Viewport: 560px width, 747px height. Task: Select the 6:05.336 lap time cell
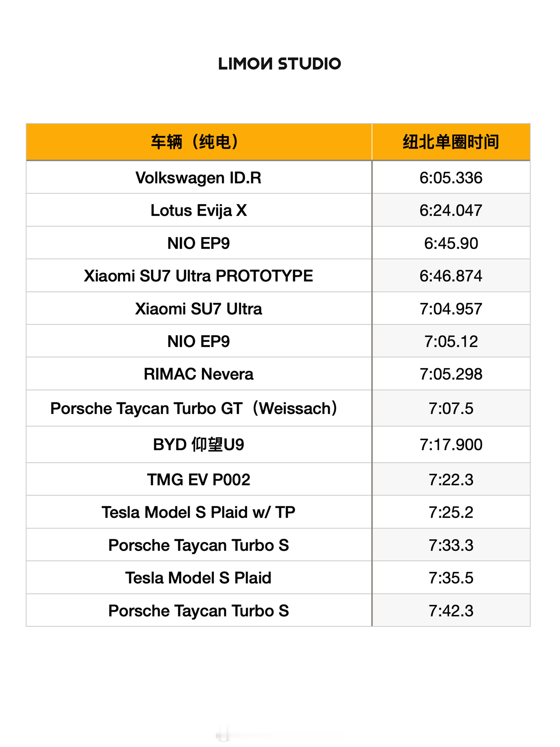[x=451, y=177]
